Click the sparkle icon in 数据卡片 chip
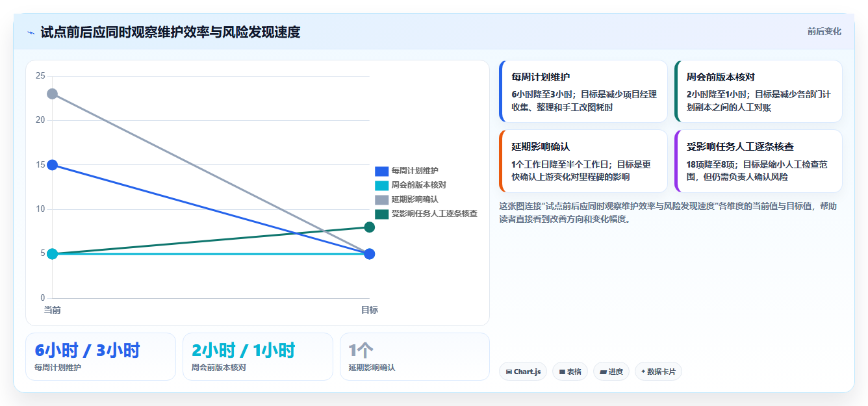 coord(643,372)
